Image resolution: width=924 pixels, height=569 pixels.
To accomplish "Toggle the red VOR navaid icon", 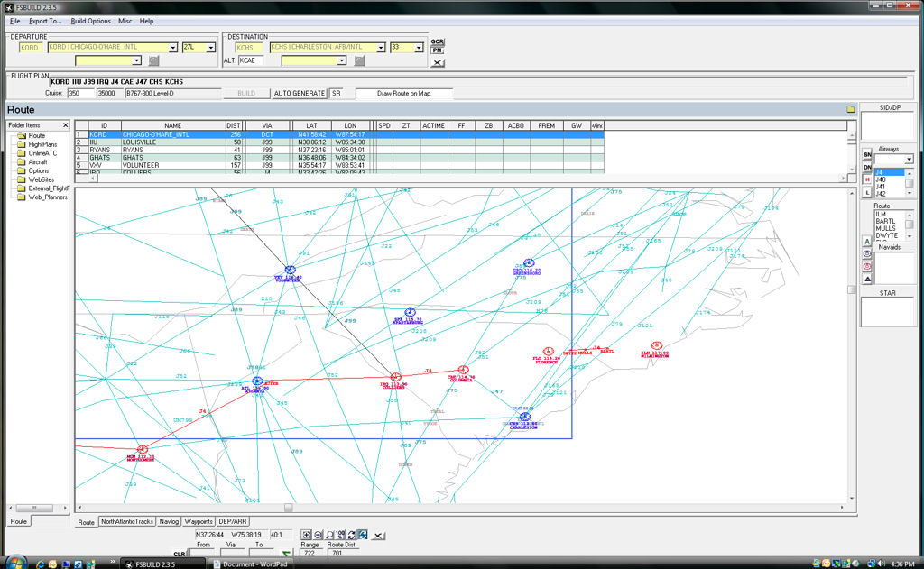I will [x=867, y=267].
